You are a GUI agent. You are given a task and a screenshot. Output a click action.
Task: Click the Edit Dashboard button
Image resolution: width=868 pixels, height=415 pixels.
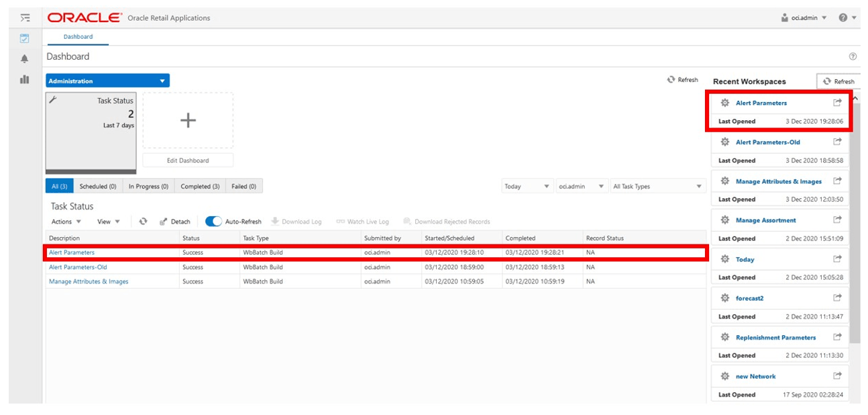[188, 160]
